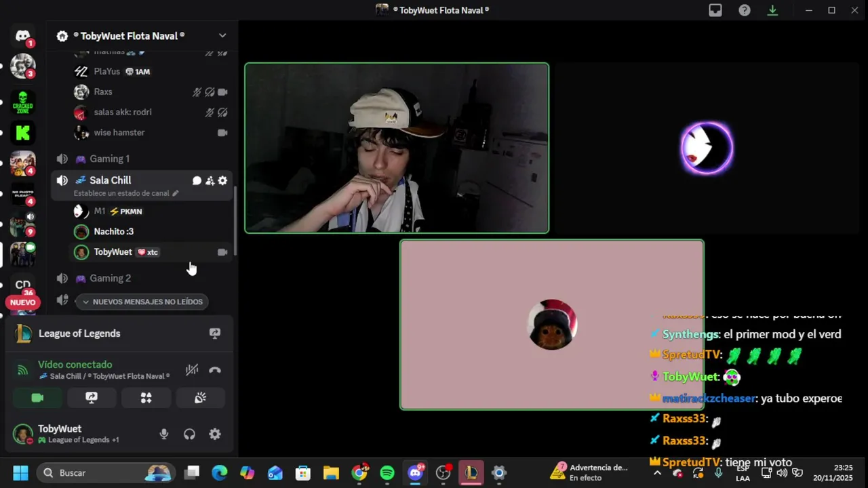Open server boost gear icon beside server name
The height and width of the screenshot is (488, 868).
[62, 36]
